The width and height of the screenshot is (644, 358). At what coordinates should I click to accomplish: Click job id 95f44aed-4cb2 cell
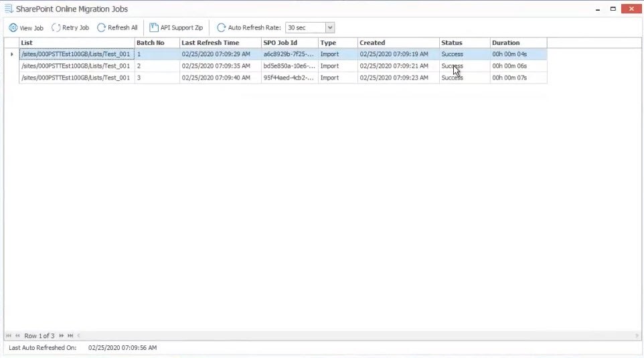pyautogui.click(x=290, y=78)
